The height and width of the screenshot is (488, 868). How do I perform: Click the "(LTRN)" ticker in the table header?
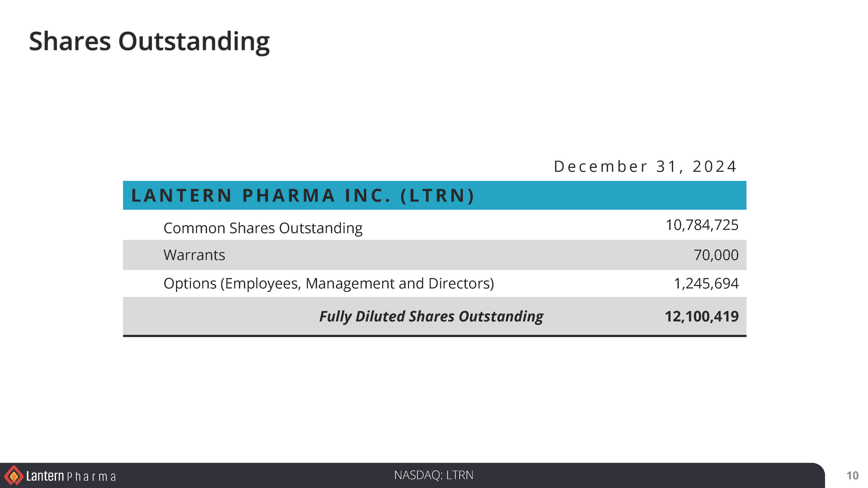(x=437, y=195)
